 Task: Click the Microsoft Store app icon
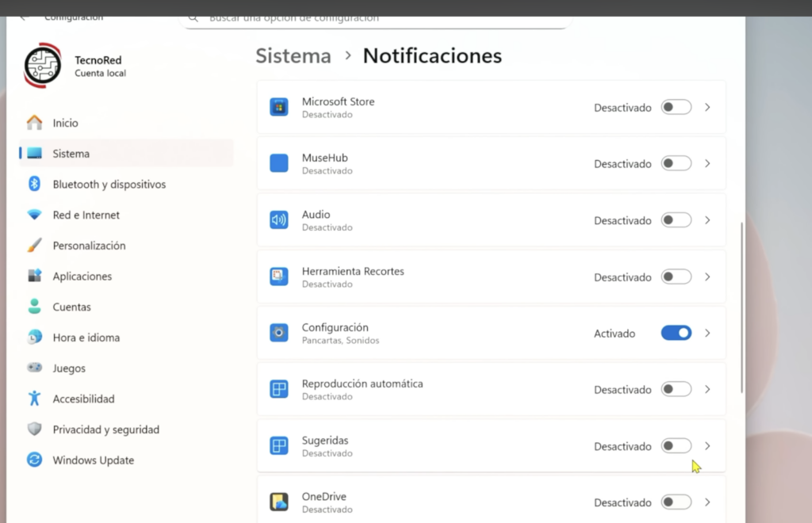tap(278, 107)
